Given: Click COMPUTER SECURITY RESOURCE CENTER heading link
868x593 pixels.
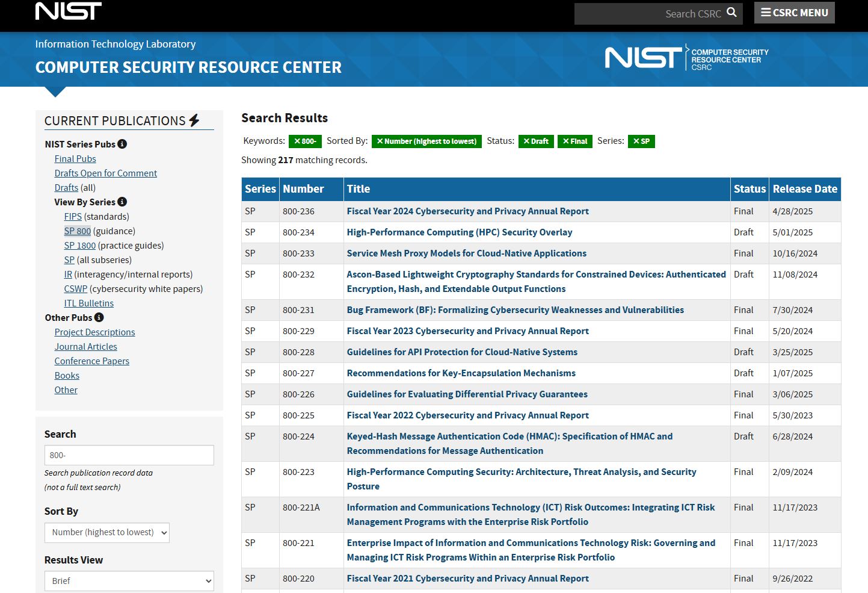Looking at the screenshot, I should click(x=188, y=67).
